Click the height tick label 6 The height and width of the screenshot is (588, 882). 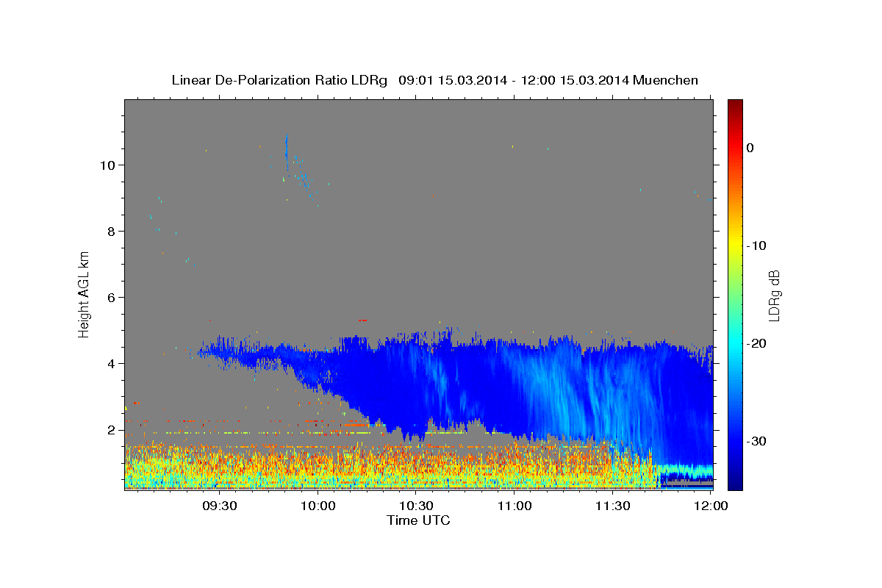pyautogui.click(x=112, y=297)
